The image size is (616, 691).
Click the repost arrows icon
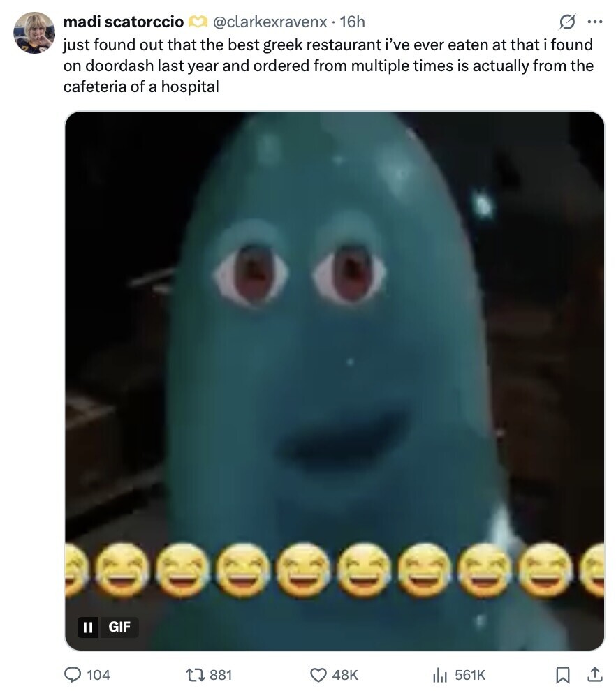194,675
